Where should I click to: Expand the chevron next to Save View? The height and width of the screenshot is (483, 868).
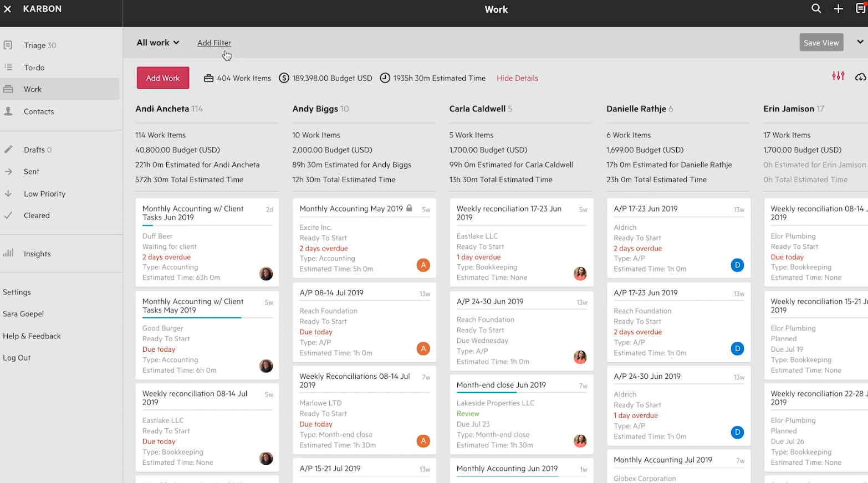pos(860,42)
